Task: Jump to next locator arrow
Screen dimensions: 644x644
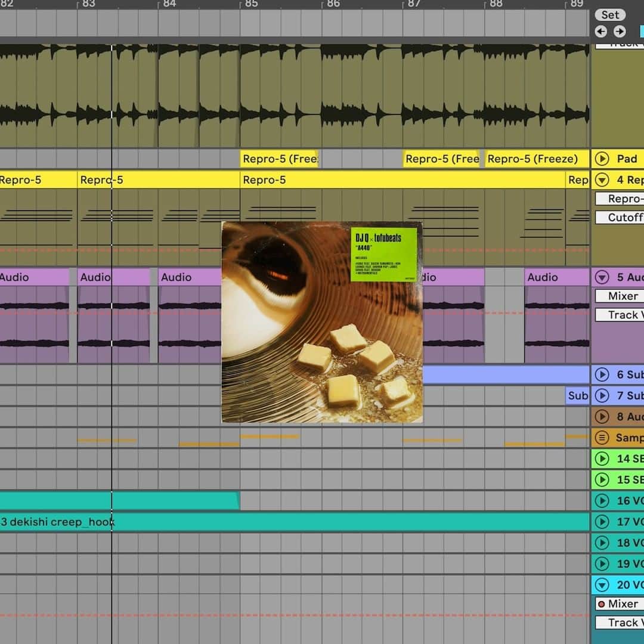Action: tap(620, 31)
